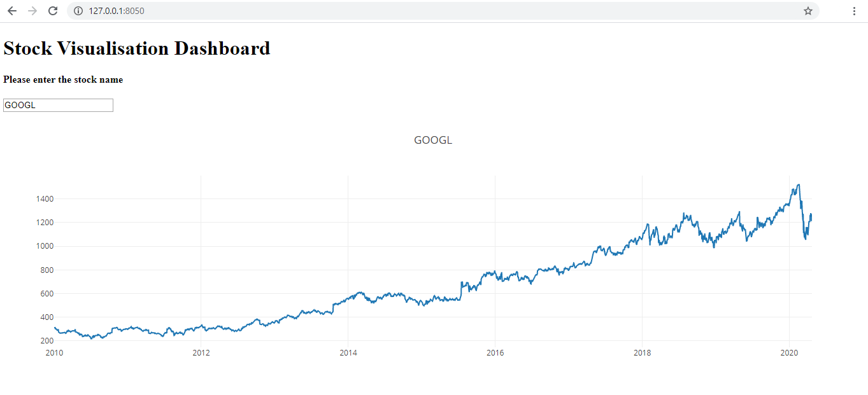
Task: Reload the page with refresh icon
Action: pyautogui.click(x=53, y=11)
